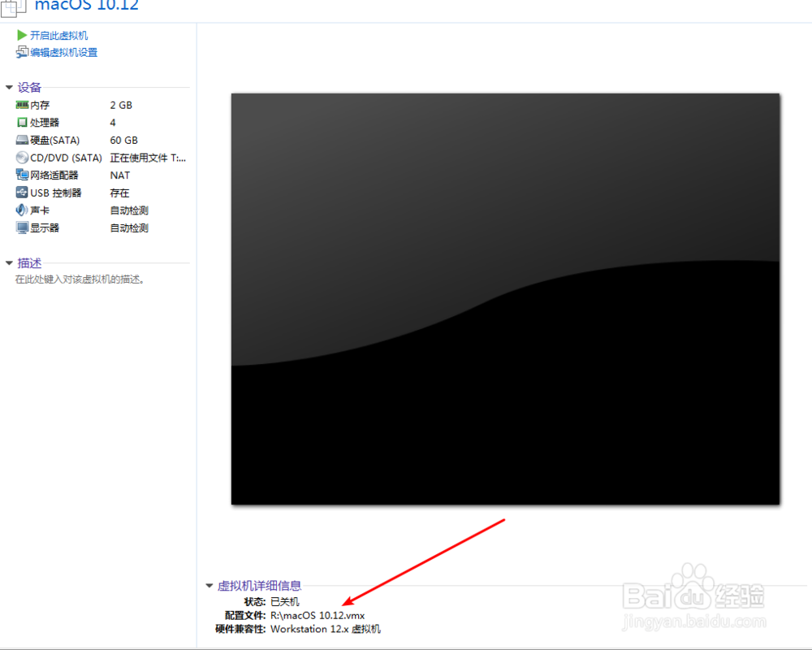Click the 自动检测 value for sound card
This screenshot has height=650, width=812.
tap(129, 210)
